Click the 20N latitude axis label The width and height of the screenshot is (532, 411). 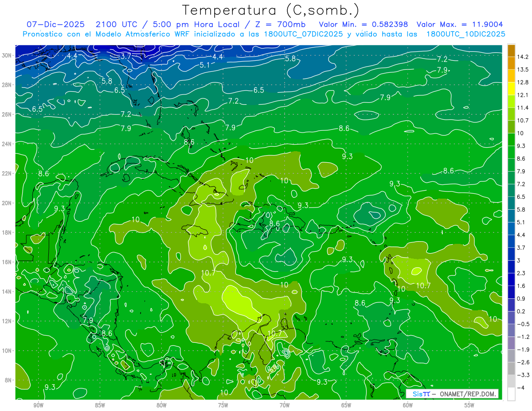click(7, 203)
